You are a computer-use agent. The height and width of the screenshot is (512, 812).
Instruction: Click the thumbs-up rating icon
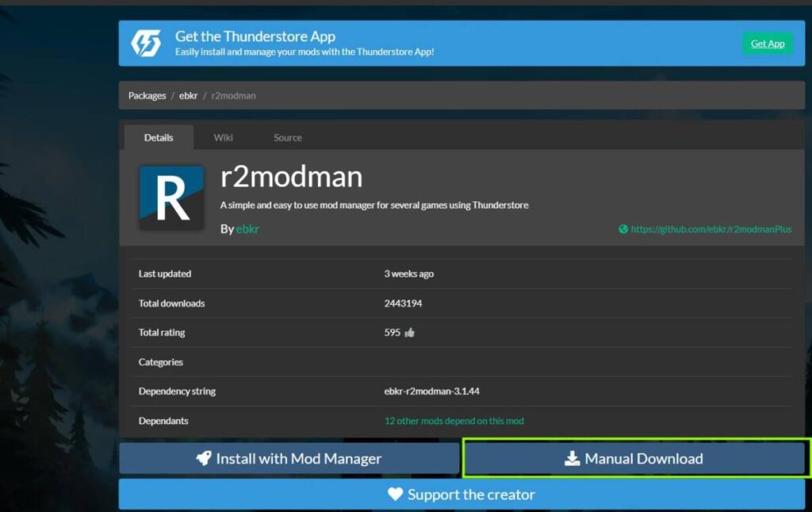pyautogui.click(x=410, y=333)
